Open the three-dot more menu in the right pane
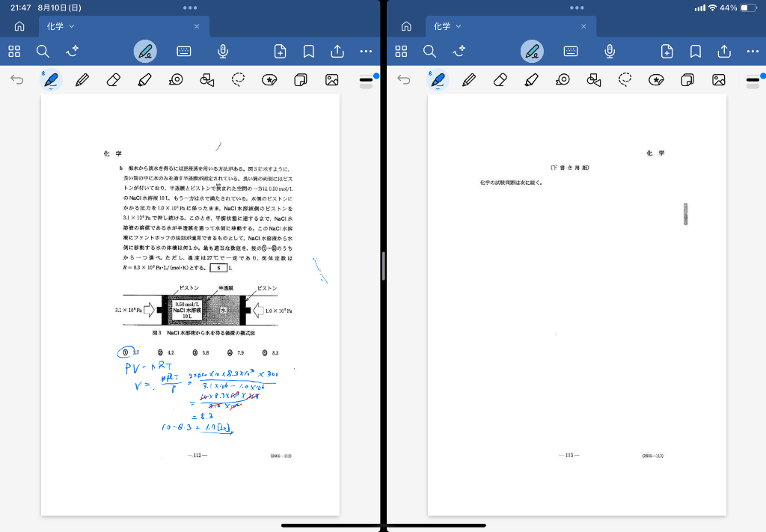 (x=753, y=51)
